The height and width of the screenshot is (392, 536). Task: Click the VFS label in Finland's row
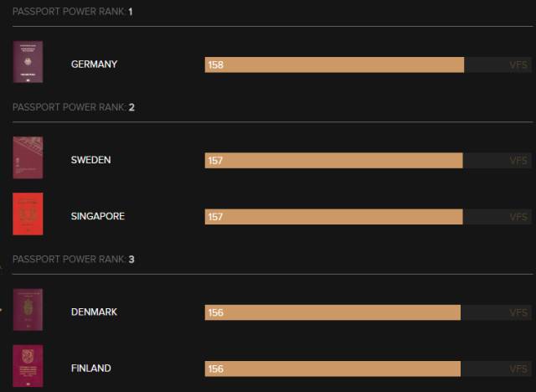click(x=518, y=369)
